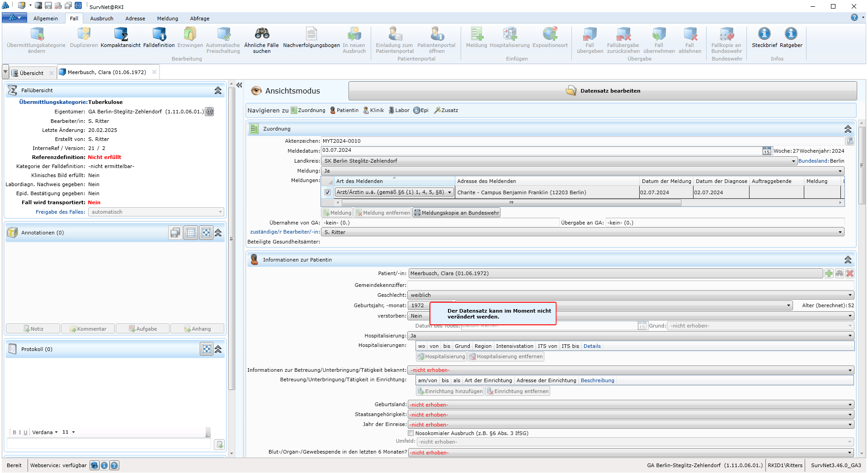The image size is (868, 473).
Task: Click the calendar icon beside Meldedatum
Action: [x=767, y=151]
